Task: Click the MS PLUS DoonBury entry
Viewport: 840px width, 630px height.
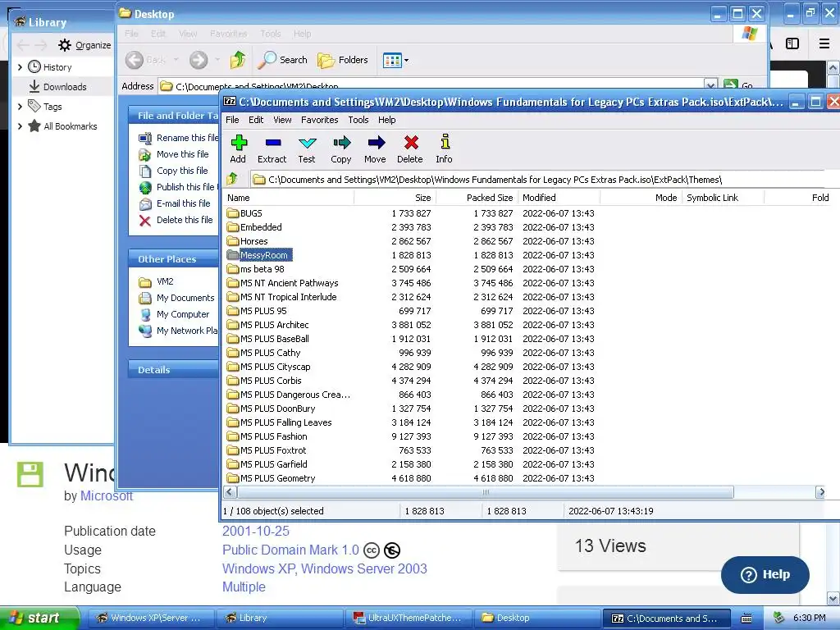Action: click(277, 409)
